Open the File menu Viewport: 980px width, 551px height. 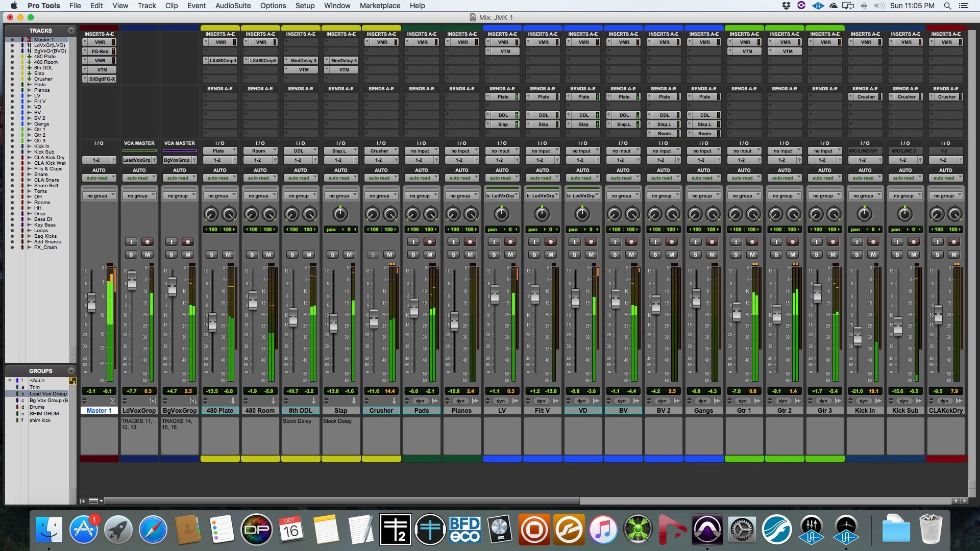(x=75, y=6)
